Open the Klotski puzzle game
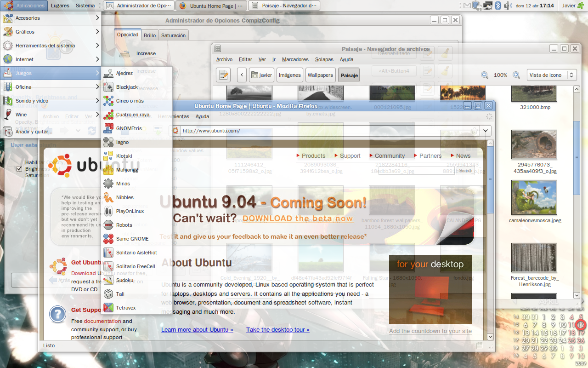This screenshot has width=588, height=368. pyautogui.click(x=136, y=156)
